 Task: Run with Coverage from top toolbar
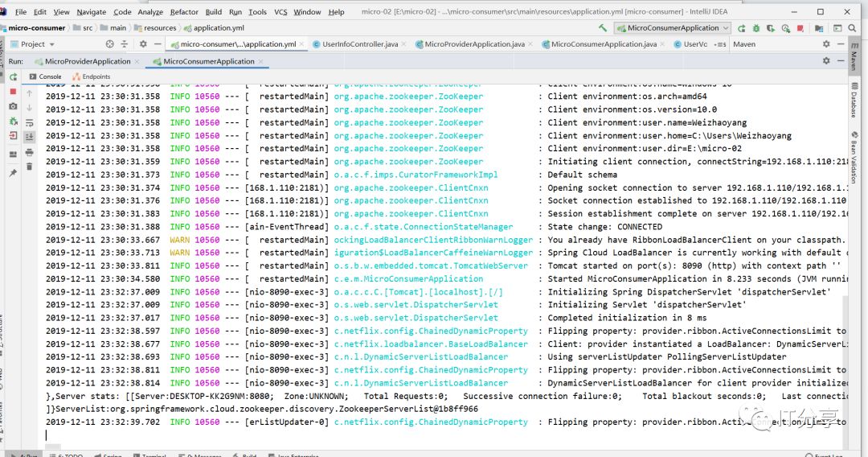click(x=771, y=27)
